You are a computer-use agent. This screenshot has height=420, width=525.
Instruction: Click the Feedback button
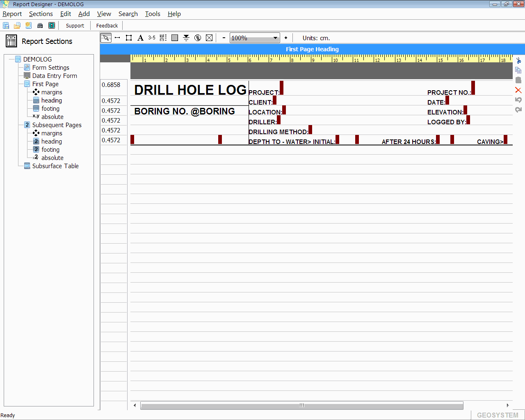pos(107,25)
